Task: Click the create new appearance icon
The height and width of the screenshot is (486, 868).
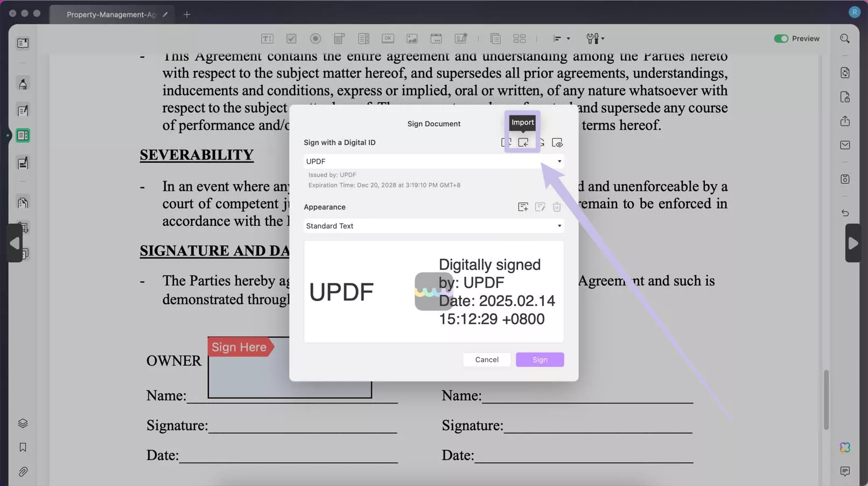Action: point(523,207)
